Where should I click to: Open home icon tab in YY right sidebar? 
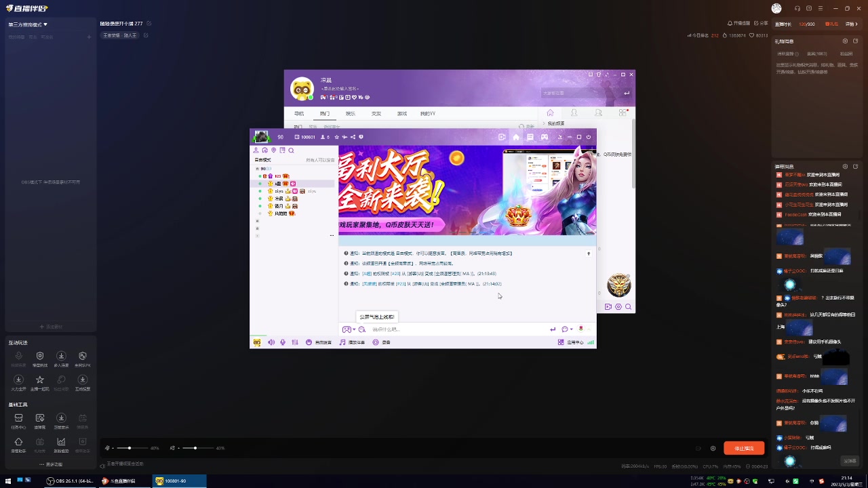(550, 113)
